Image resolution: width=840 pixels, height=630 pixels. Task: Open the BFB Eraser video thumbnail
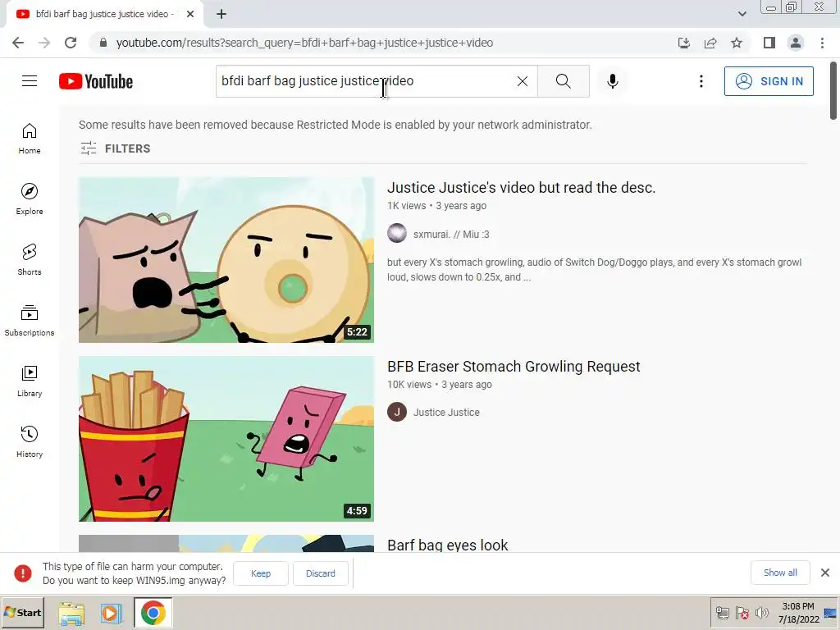coord(226,439)
